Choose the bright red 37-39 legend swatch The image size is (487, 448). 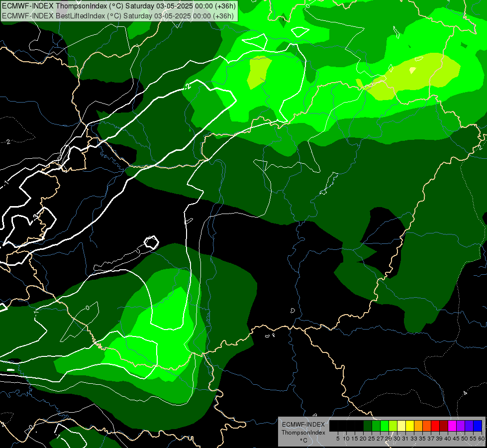click(435, 426)
